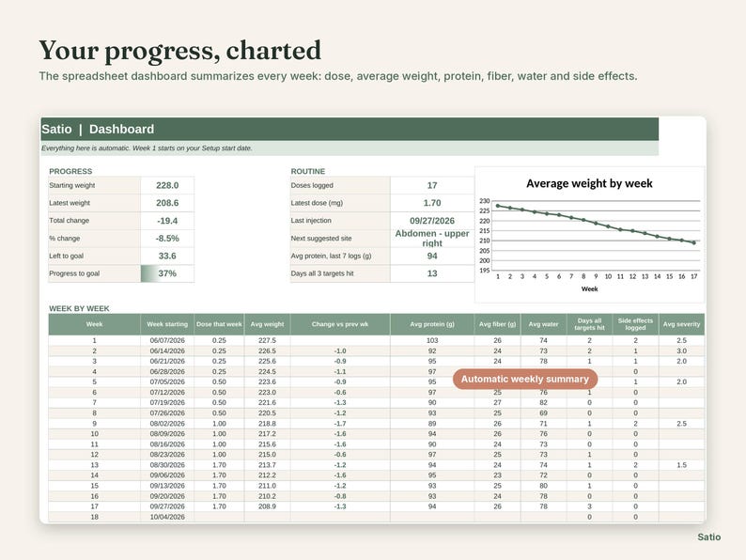Click the Latest dose (mg) value 1.70
The image size is (746, 560).
(432, 203)
